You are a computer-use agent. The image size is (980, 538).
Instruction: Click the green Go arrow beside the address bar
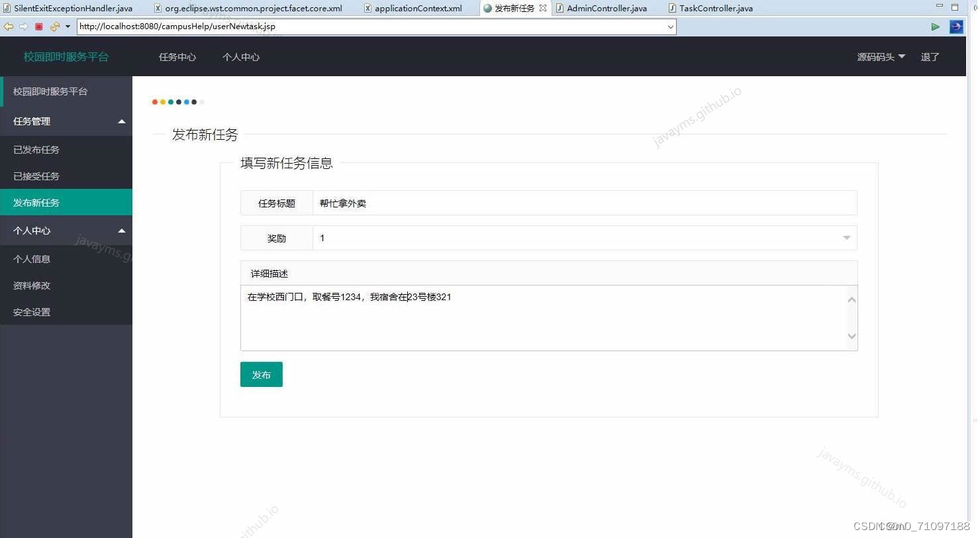[936, 27]
